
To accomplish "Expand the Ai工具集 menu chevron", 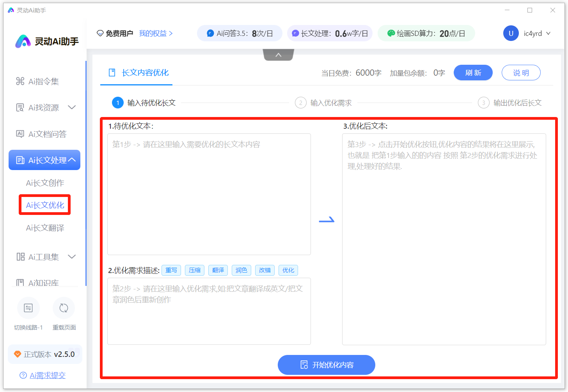I will pyautogui.click(x=72, y=257).
